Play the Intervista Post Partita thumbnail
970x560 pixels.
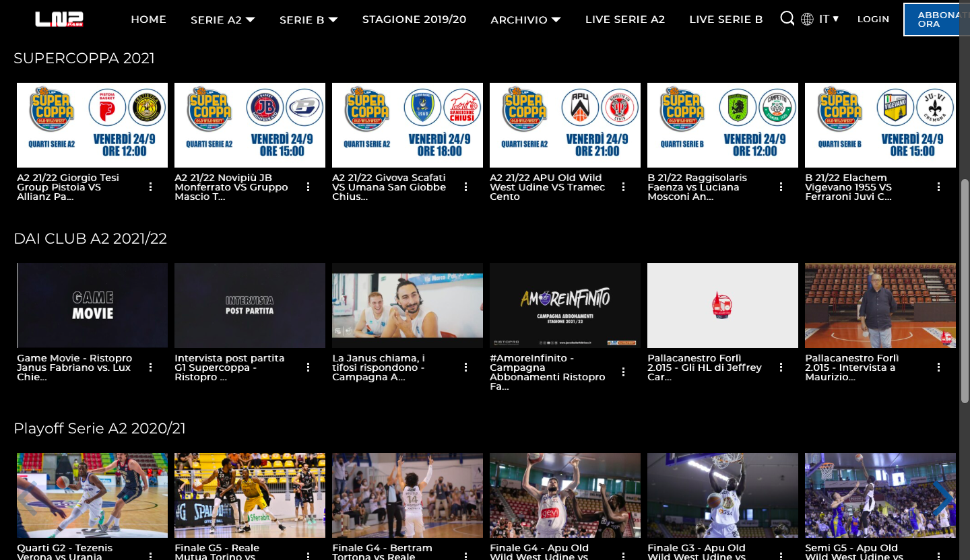click(x=250, y=306)
